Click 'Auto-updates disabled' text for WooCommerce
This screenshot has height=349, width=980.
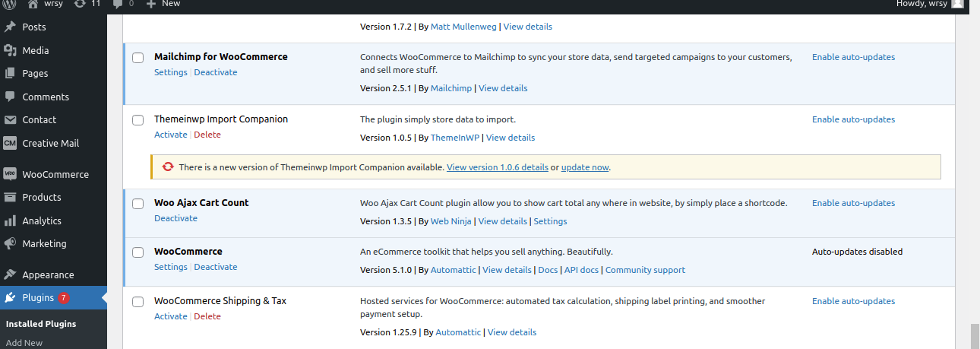[857, 252]
